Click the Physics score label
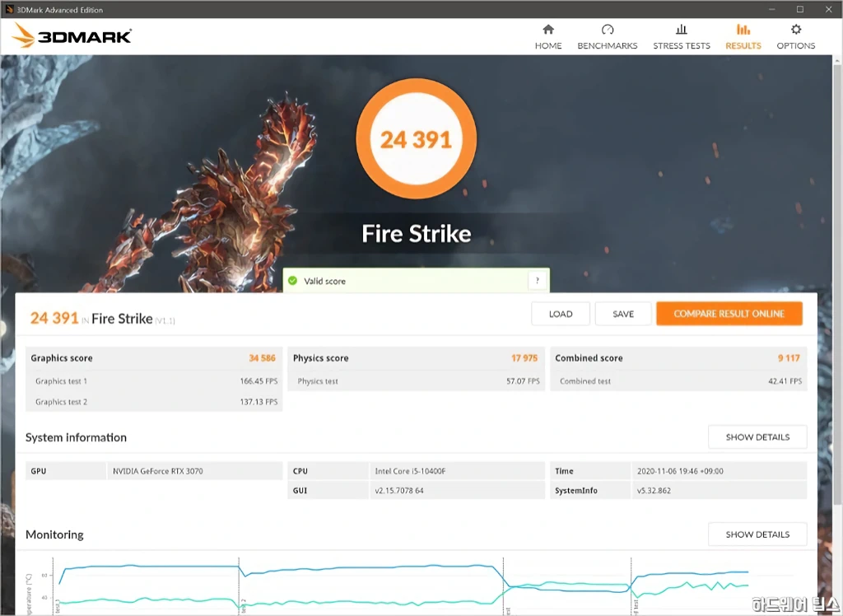This screenshot has width=843, height=616. pyautogui.click(x=320, y=357)
